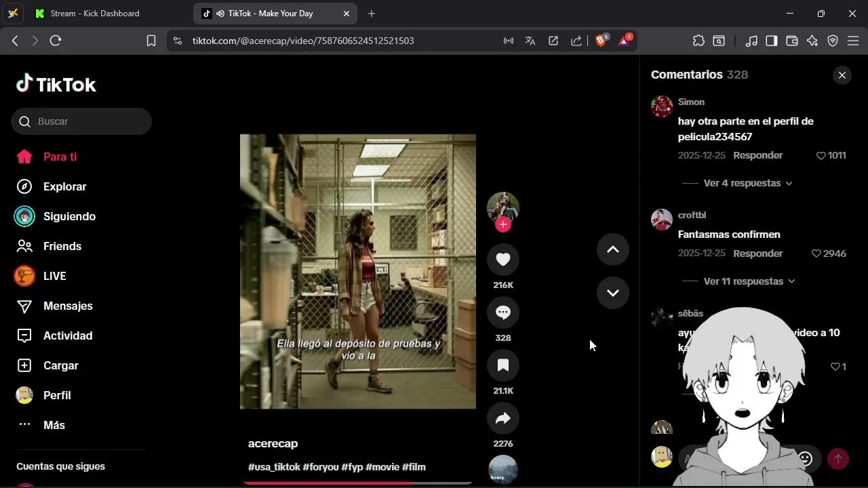The height and width of the screenshot is (488, 868).
Task: Open the #usa_tiktok hashtag
Action: 274,467
